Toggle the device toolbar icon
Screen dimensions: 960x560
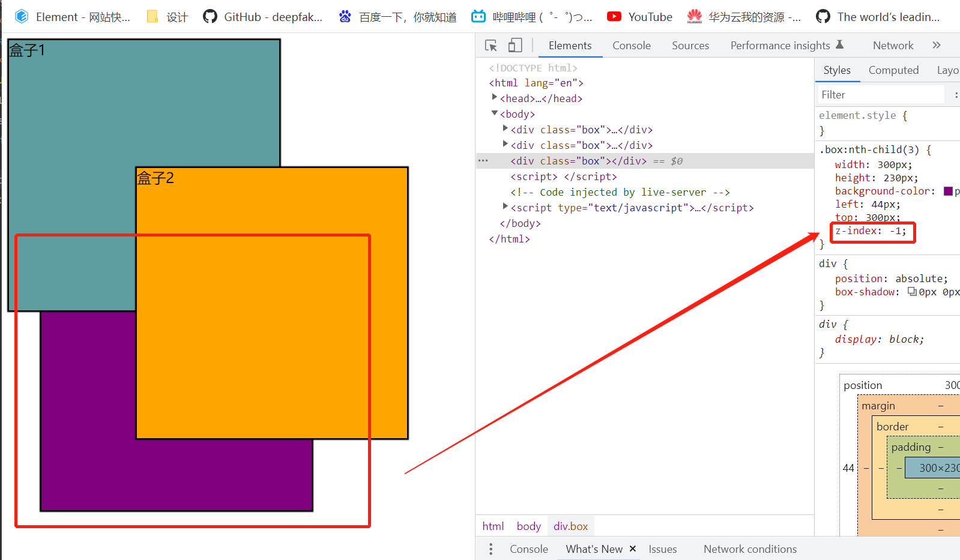pyautogui.click(x=515, y=46)
